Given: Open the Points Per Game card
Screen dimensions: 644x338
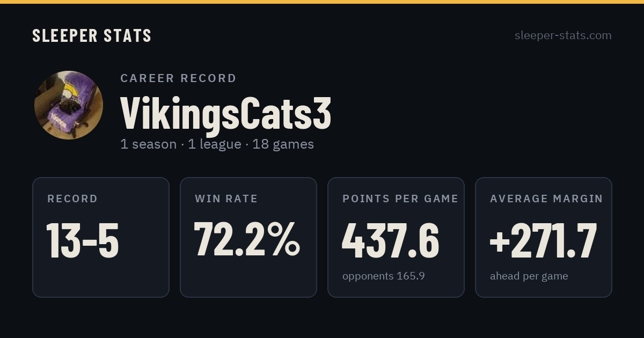Looking at the screenshot, I should click(x=396, y=237).
